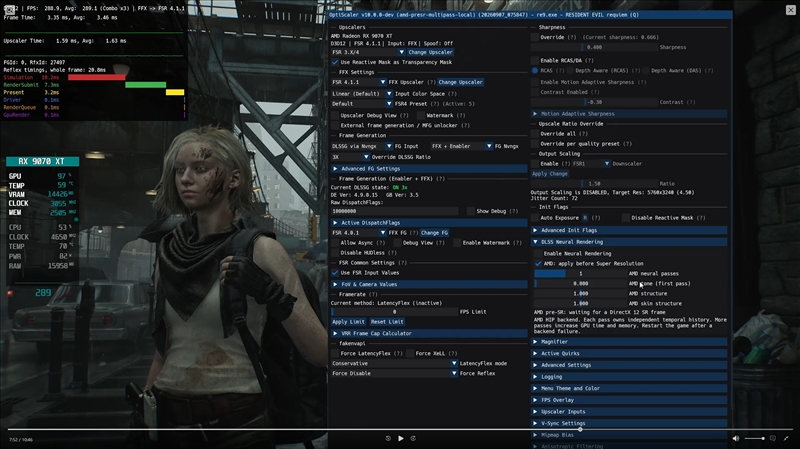
Task: Toggle Enable Neural Rendering checkbox
Action: click(538, 254)
